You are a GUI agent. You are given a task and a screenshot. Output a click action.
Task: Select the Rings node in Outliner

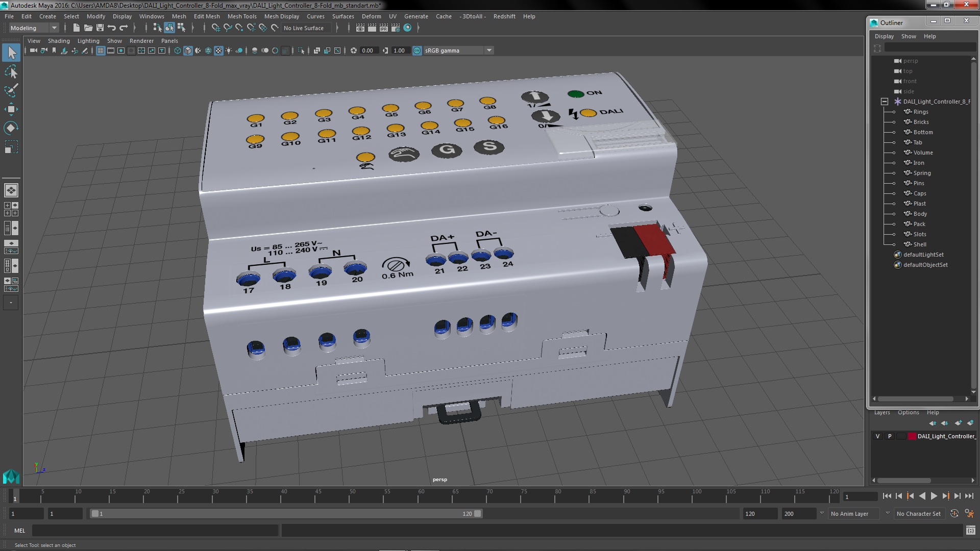point(921,112)
